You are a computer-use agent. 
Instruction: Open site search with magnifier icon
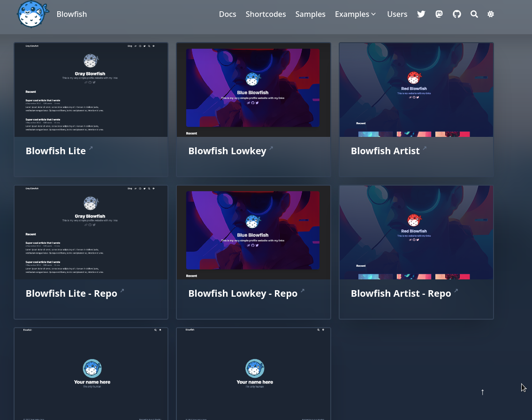point(474,14)
